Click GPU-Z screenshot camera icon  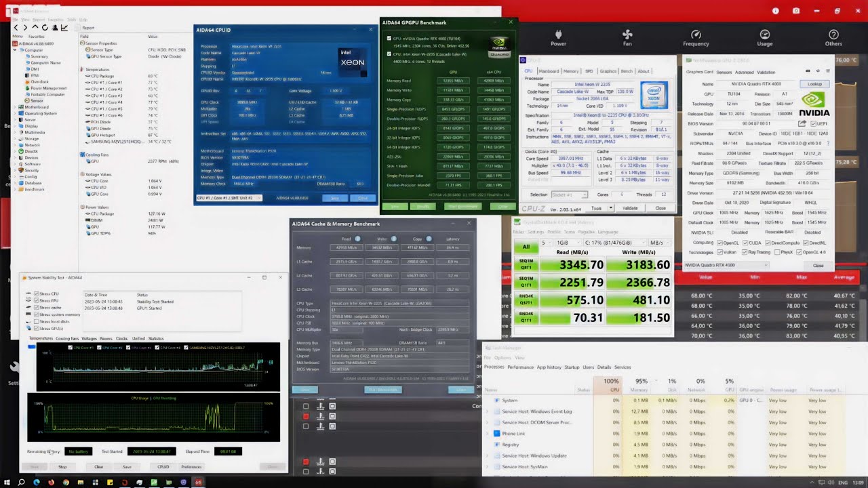[x=808, y=71]
